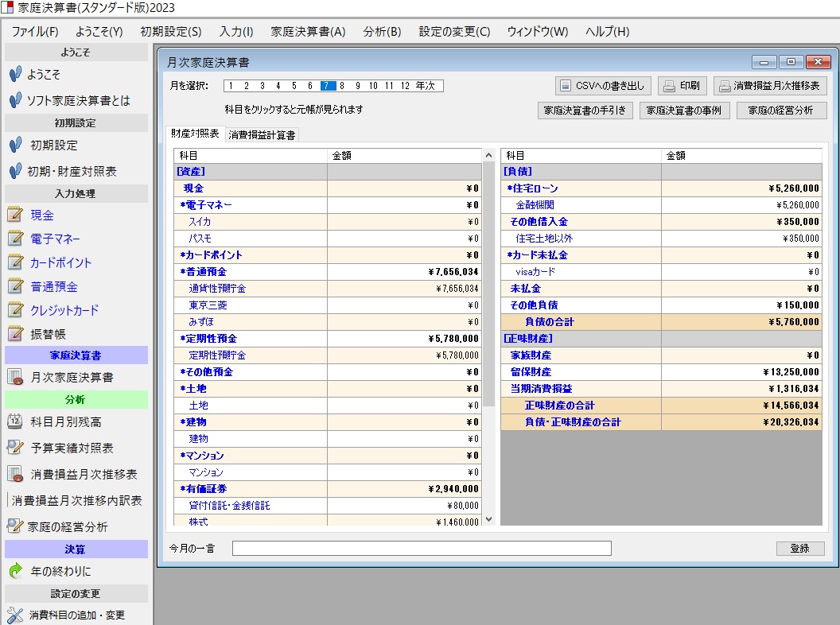Viewport: 840px width, 625px height.
Task: Select 年次 in the month selector
Action: (426, 86)
